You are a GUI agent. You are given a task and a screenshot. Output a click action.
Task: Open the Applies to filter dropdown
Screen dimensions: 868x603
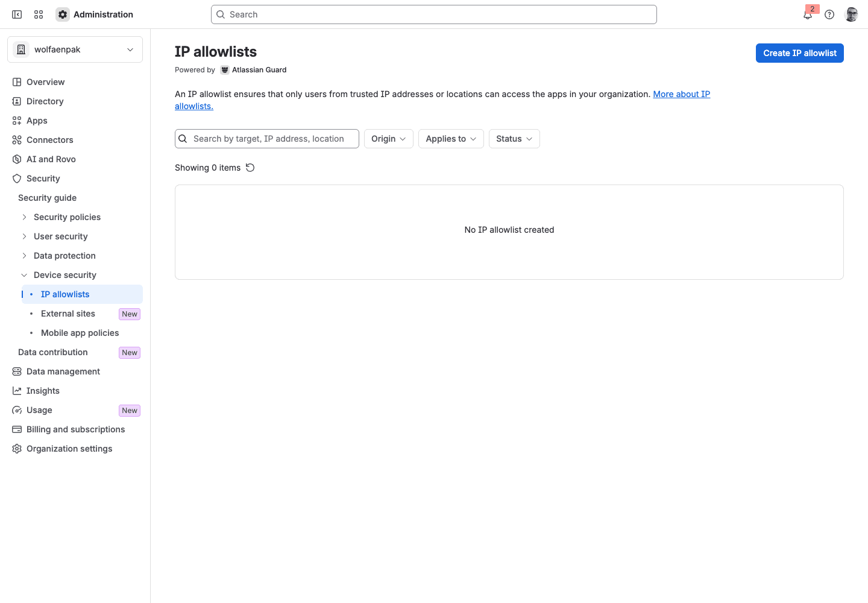coord(451,139)
